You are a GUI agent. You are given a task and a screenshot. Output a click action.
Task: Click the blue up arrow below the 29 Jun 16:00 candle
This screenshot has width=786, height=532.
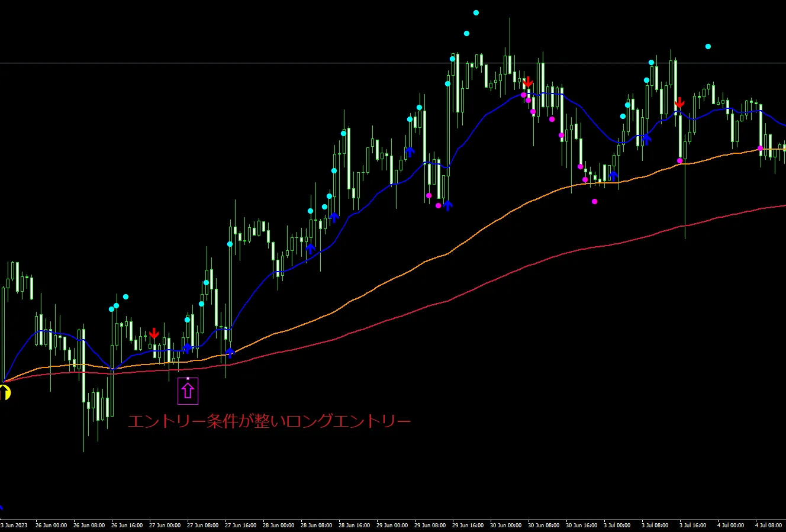448,205
